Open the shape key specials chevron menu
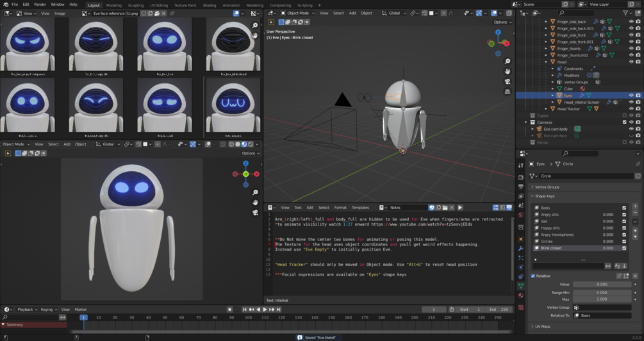Image resolution: width=644 pixels, height=341 pixels. (636, 222)
